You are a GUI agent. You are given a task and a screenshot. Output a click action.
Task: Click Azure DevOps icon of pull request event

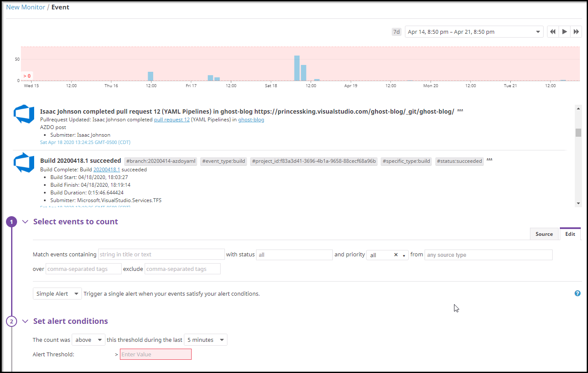coord(24,114)
